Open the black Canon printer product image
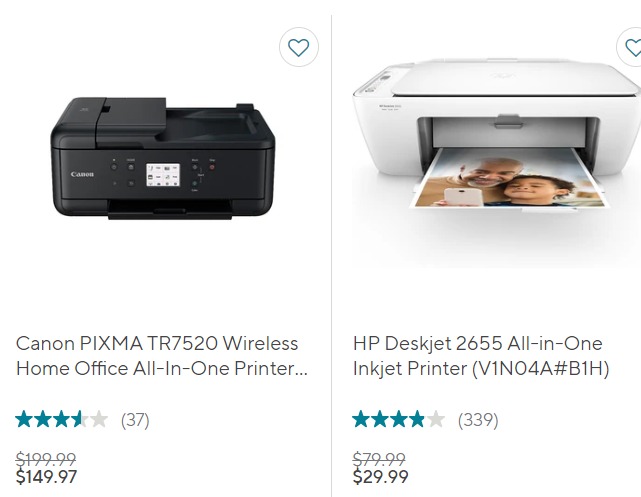641x497 pixels. coord(163,158)
